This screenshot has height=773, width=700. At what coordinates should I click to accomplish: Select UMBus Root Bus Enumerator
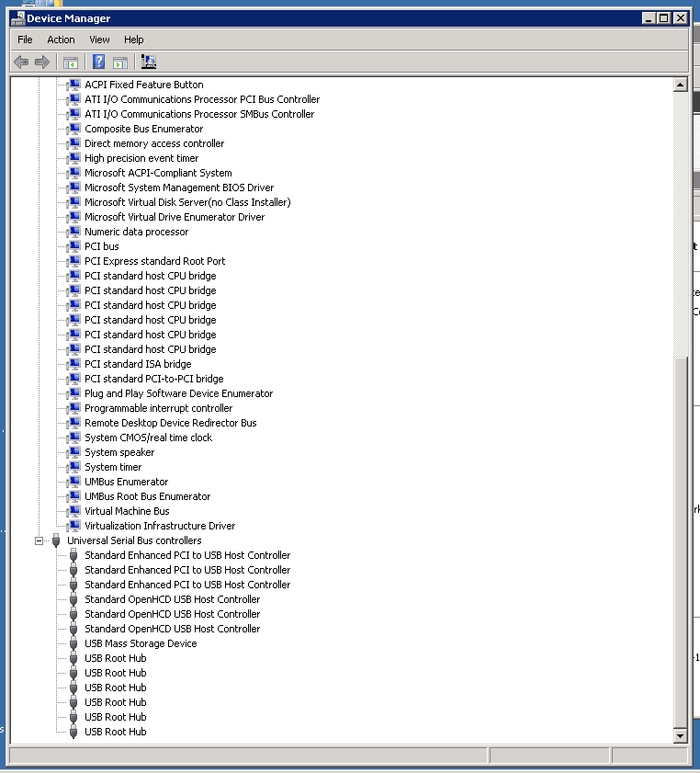(x=147, y=497)
